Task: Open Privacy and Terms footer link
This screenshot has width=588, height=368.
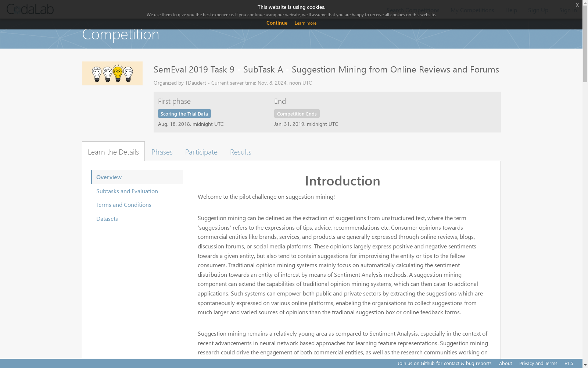Action: point(538,363)
